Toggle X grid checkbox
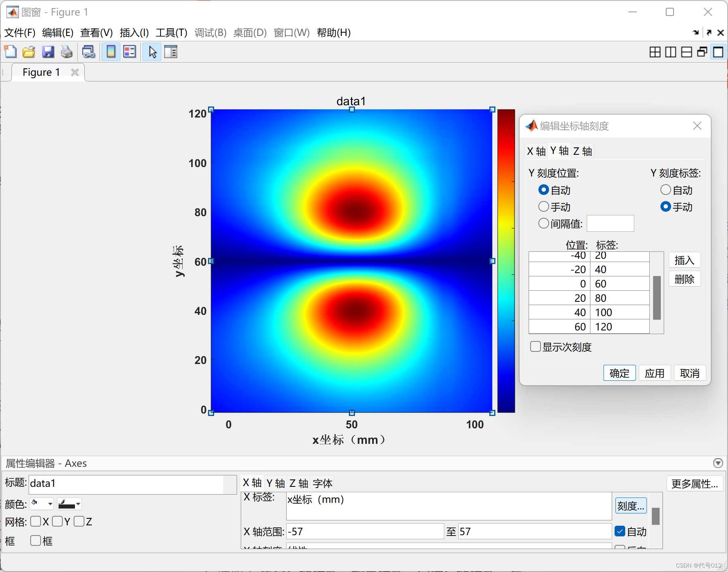The height and width of the screenshot is (572, 728). pyautogui.click(x=36, y=521)
